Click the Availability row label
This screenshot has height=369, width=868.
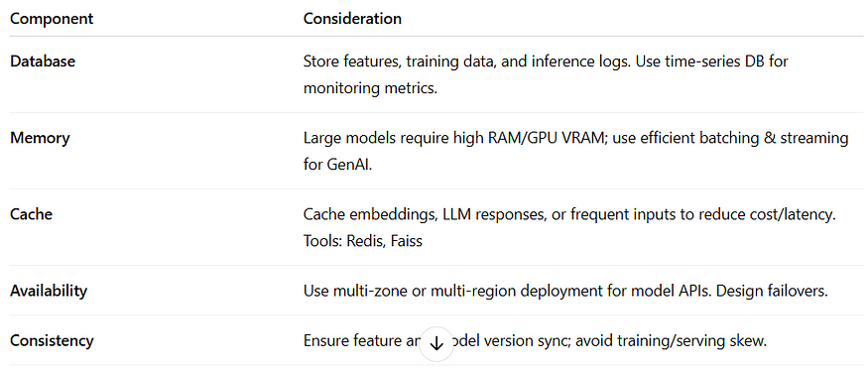(49, 291)
